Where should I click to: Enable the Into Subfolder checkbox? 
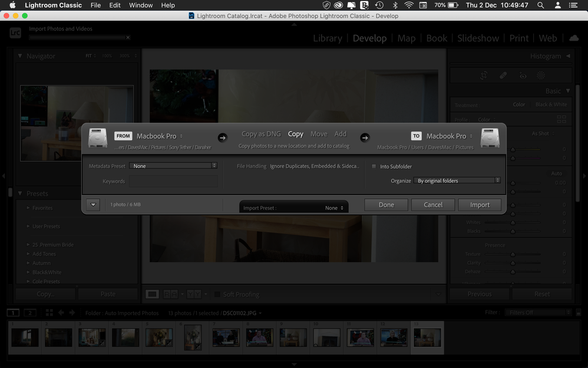coord(374,166)
